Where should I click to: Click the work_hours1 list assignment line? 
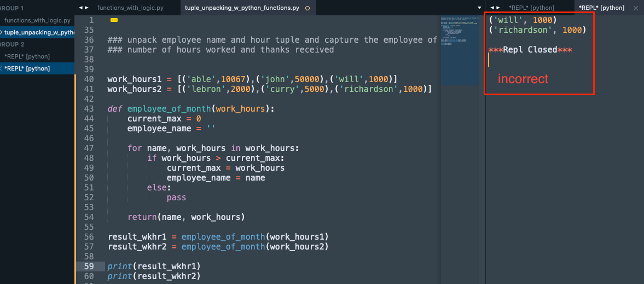[x=252, y=79]
